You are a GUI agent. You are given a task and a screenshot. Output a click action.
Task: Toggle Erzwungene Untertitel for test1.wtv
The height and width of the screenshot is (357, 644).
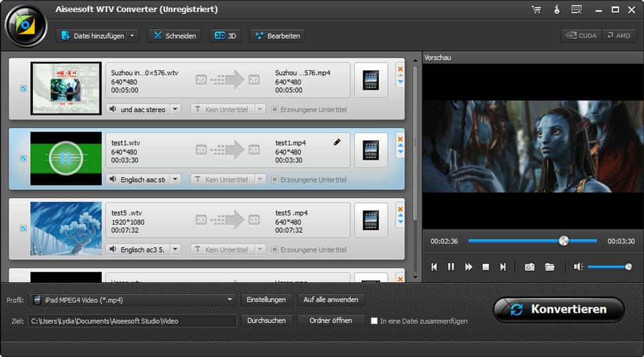[274, 180]
